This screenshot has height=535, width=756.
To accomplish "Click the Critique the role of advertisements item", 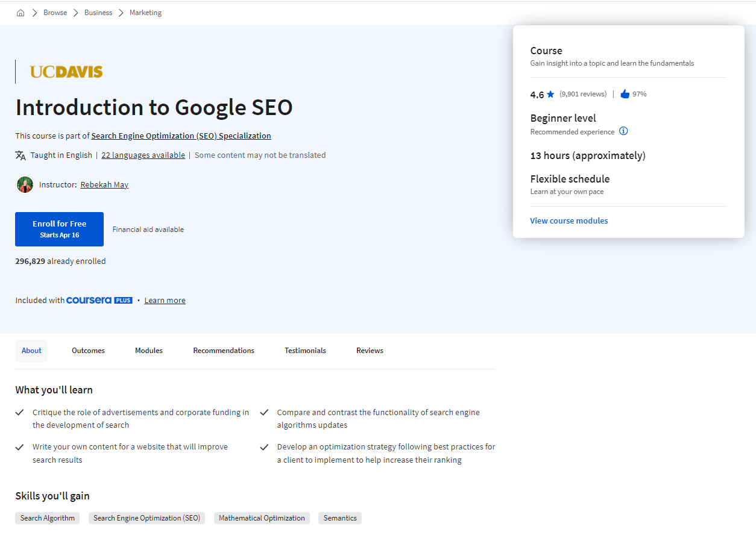I will 140,419.
